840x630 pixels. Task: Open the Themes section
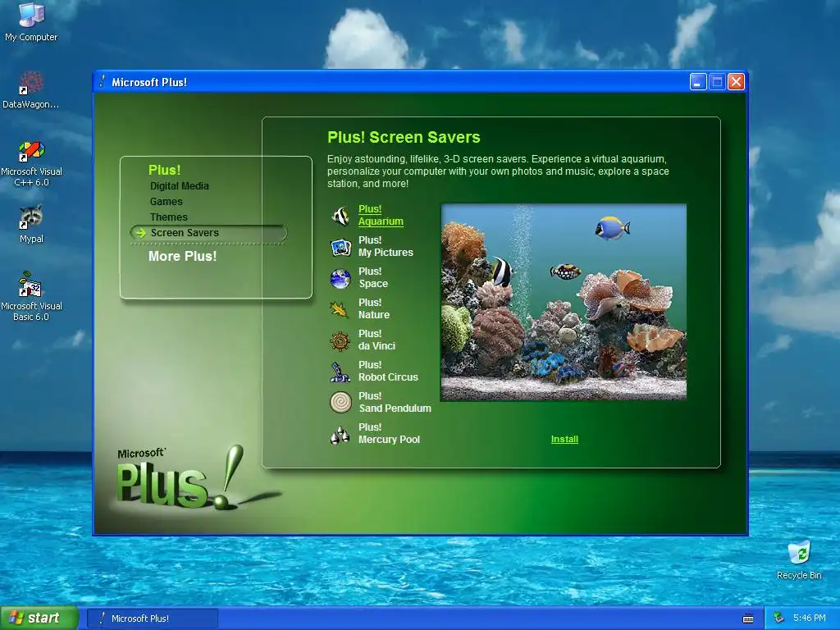[x=169, y=217]
